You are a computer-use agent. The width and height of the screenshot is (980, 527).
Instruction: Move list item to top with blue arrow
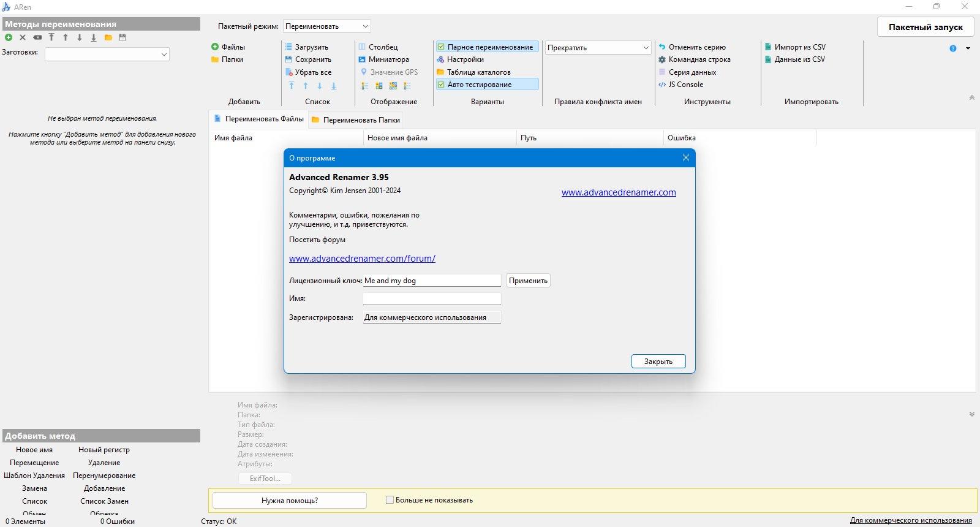[x=292, y=86]
